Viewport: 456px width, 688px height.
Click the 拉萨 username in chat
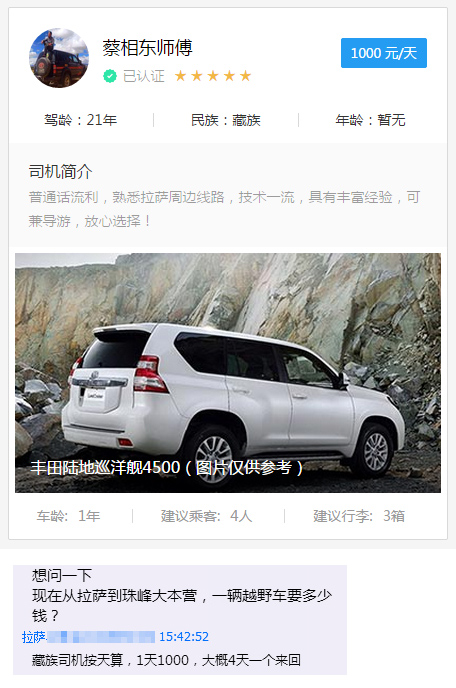coord(34,637)
